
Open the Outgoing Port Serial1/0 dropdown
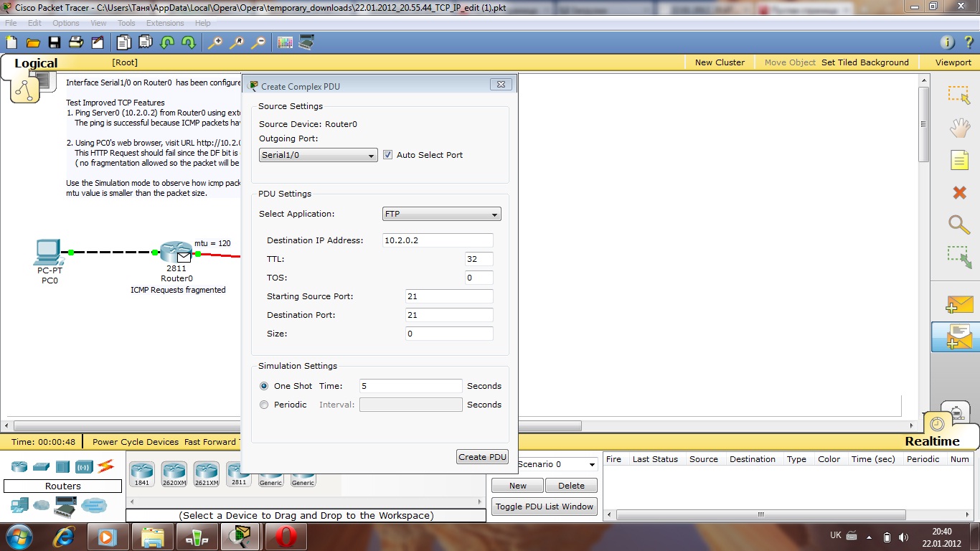tap(319, 155)
